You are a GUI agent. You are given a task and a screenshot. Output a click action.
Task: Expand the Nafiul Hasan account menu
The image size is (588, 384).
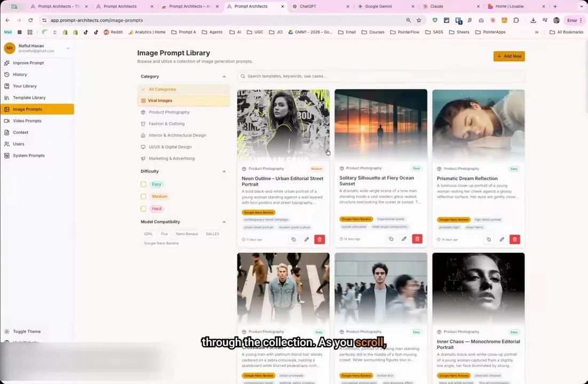68,48
